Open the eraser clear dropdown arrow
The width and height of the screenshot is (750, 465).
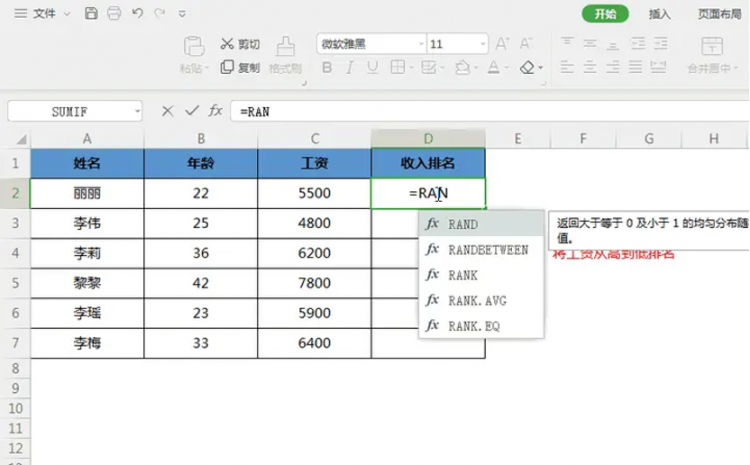pos(540,68)
